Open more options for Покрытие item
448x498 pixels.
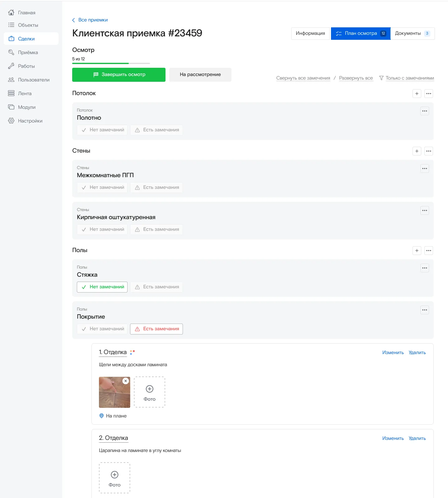click(424, 310)
